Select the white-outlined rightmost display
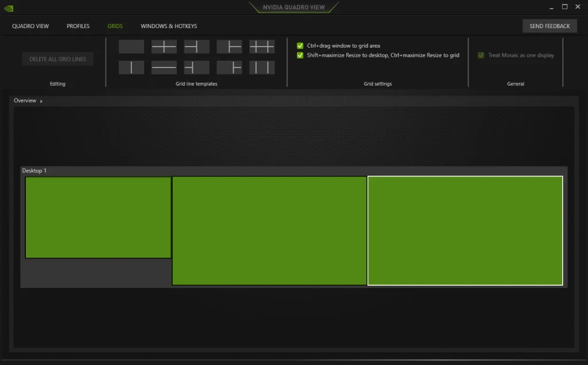 465,231
